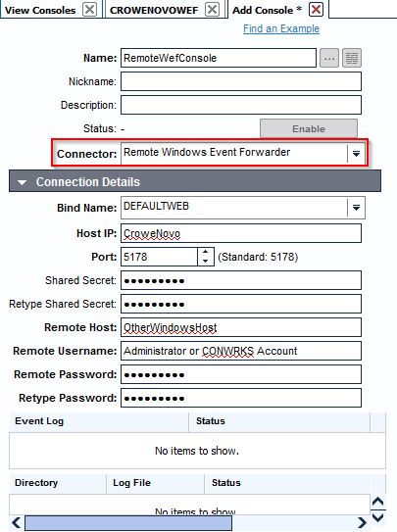
Task: Close the Add Console tab
Action: (316, 10)
